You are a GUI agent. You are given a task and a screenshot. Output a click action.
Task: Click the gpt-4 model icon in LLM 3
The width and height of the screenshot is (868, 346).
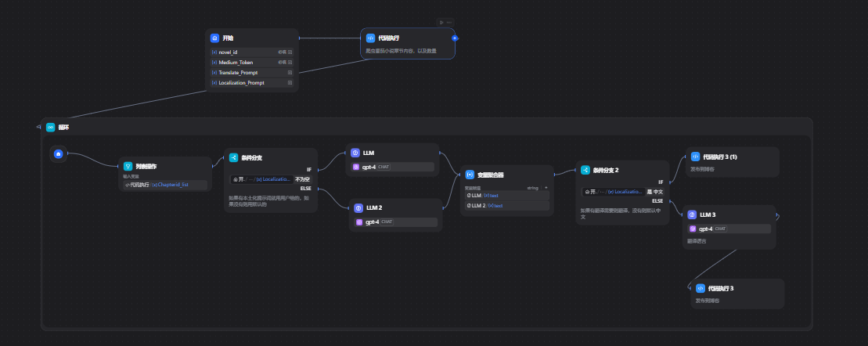point(693,229)
